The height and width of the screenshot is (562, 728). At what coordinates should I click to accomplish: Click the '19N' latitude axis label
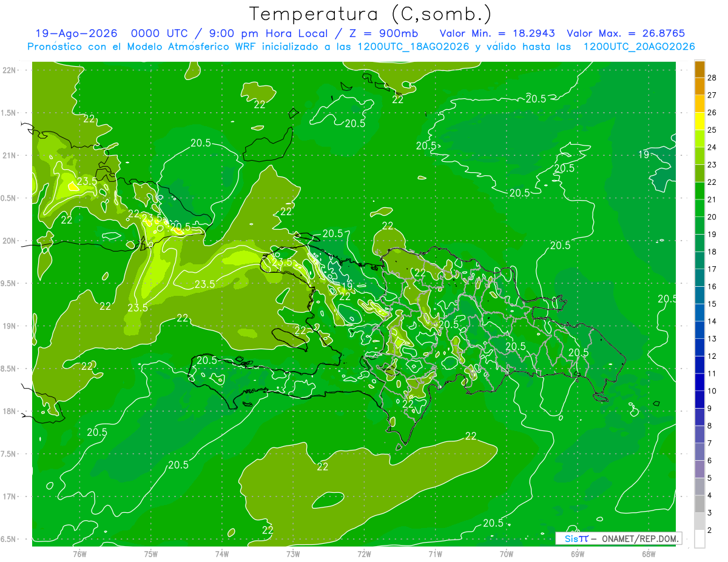pos(9,326)
